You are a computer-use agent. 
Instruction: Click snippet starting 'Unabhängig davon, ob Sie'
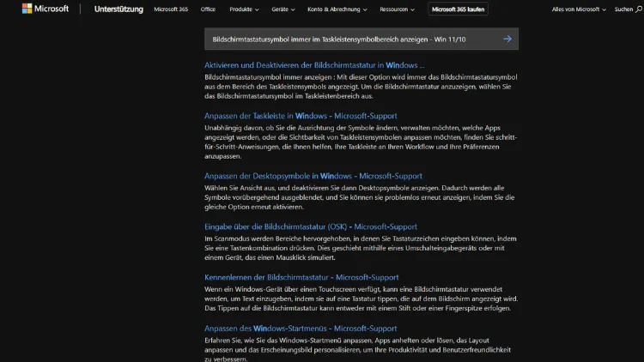(x=361, y=142)
